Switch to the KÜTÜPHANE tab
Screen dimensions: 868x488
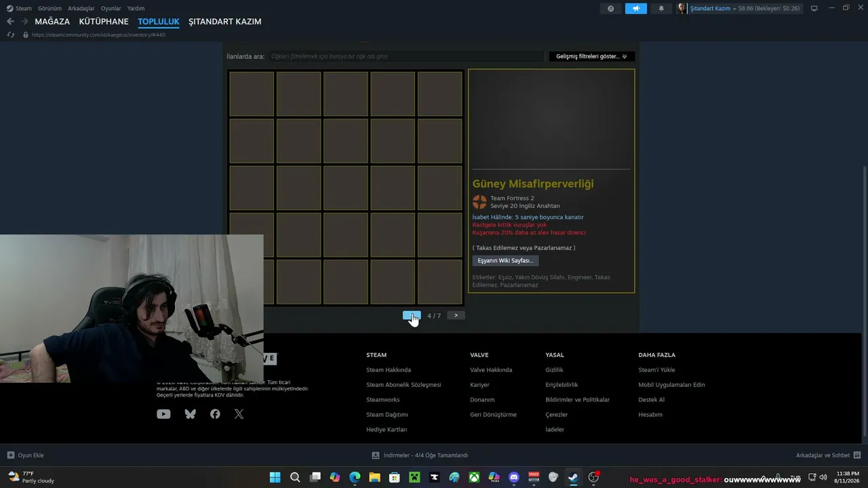[104, 22]
